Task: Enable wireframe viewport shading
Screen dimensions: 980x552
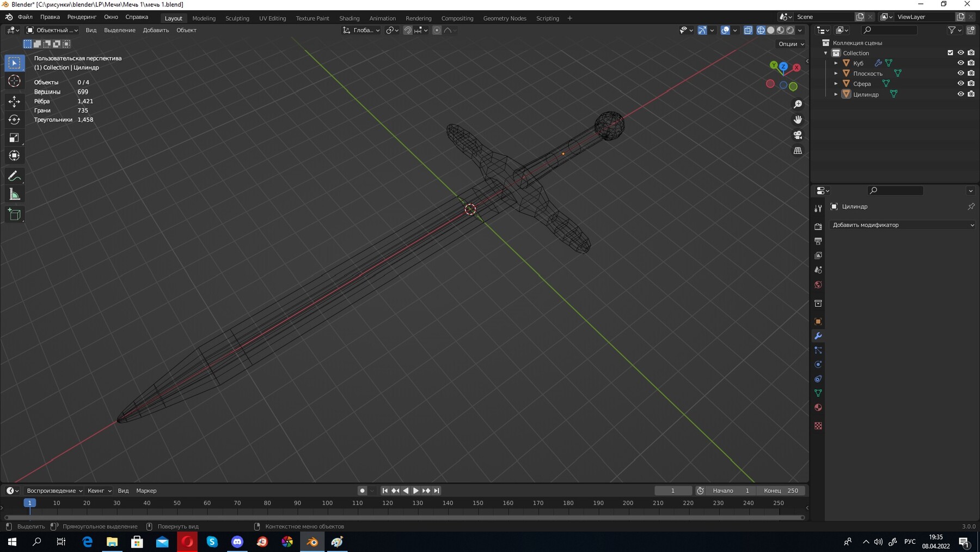Action: 761,31
